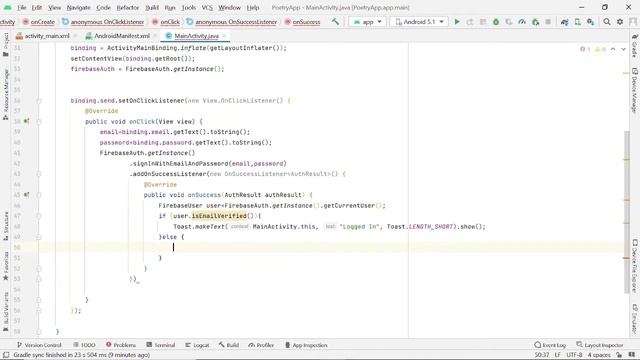Open the Logcat tool window
This screenshot has width=640, height=360.
[197, 345]
